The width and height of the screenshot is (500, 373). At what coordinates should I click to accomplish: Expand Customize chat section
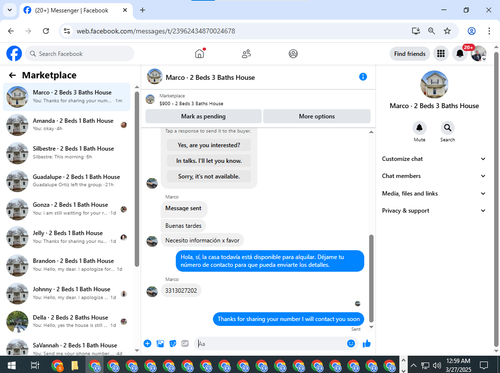(434, 159)
